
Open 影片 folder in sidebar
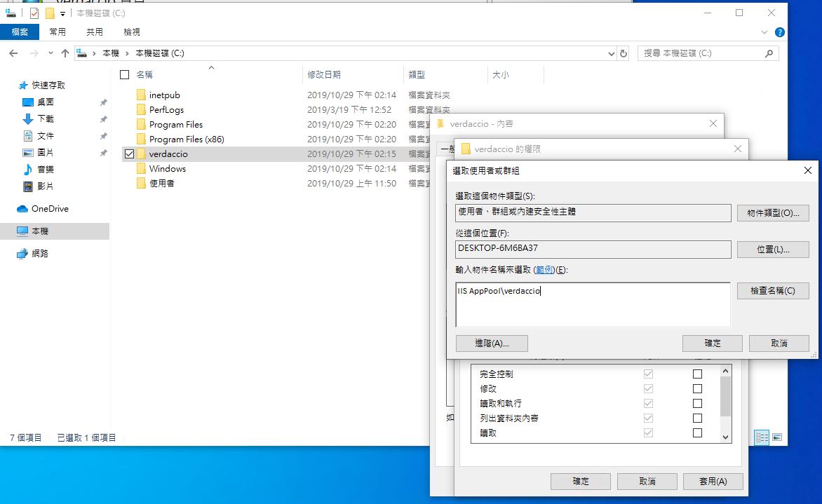click(45, 186)
